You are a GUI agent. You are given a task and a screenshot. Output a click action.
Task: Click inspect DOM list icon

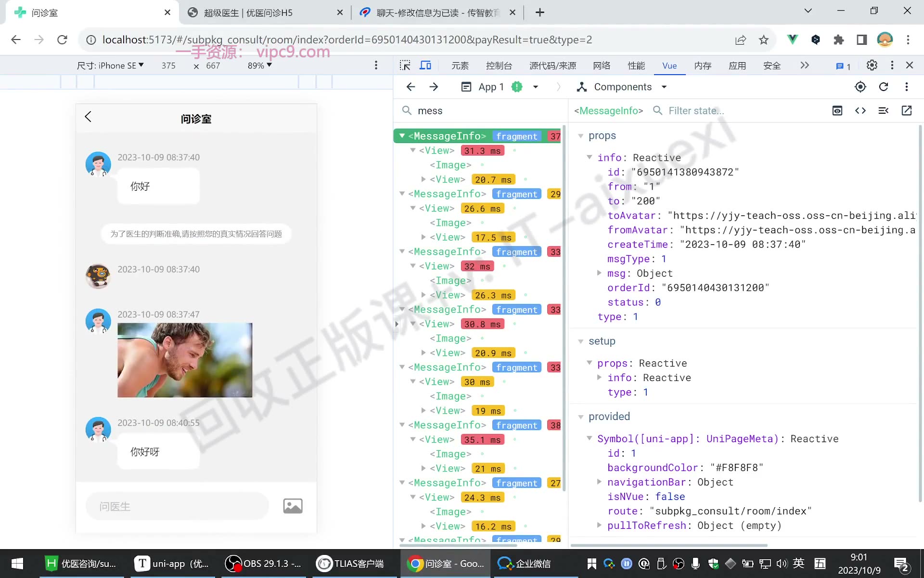pyautogui.click(x=884, y=111)
